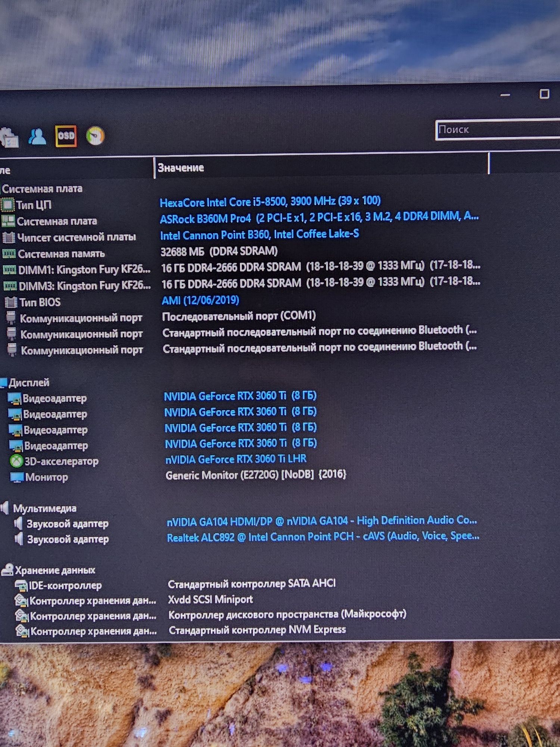Open the benchmark gauge toolbar icon
The width and height of the screenshot is (560, 747).
pos(95,136)
